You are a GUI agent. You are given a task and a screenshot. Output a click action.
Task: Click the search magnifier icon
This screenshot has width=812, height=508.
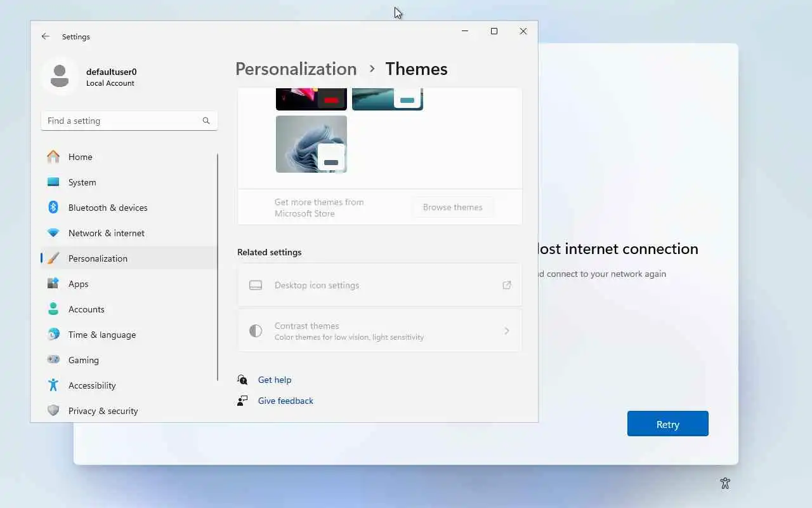point(206,121)
